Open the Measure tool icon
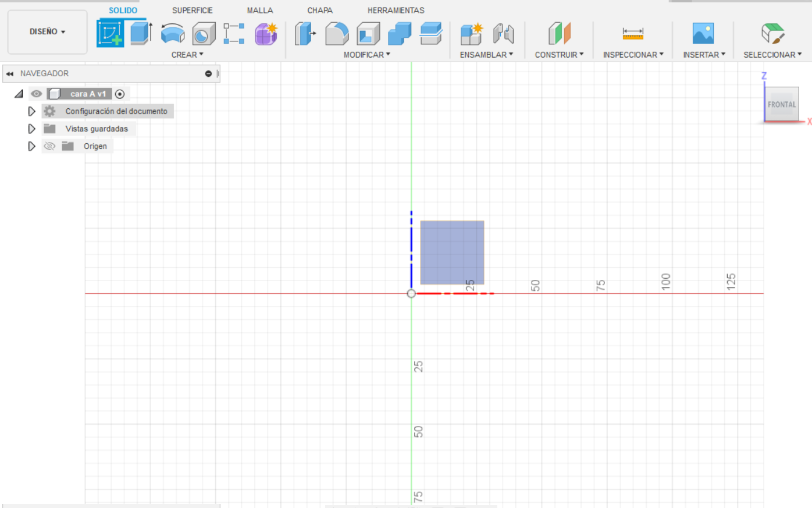Image resolution: width=812 pixels, height=508 pixels. pos(633,34)
